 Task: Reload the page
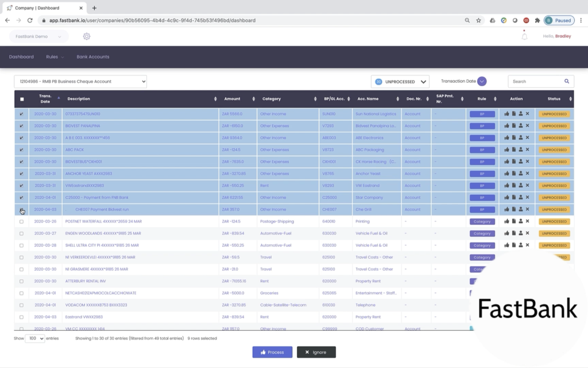pos(30,20)
